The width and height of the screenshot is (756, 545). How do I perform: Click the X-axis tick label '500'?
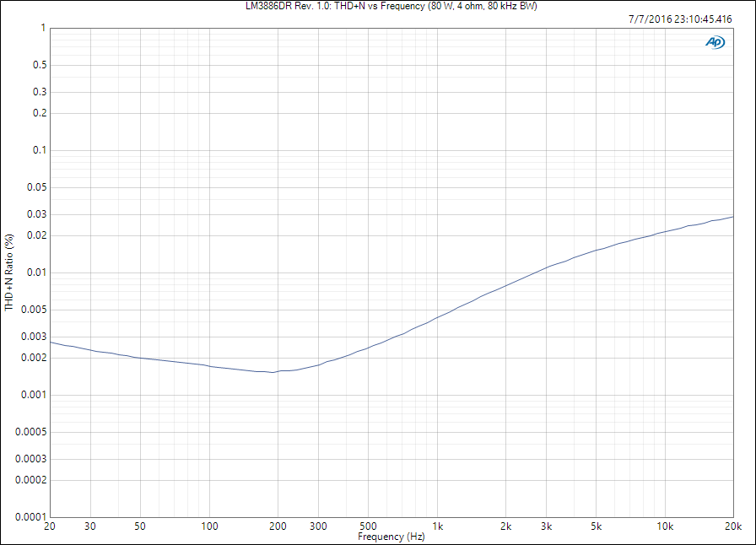369,526
